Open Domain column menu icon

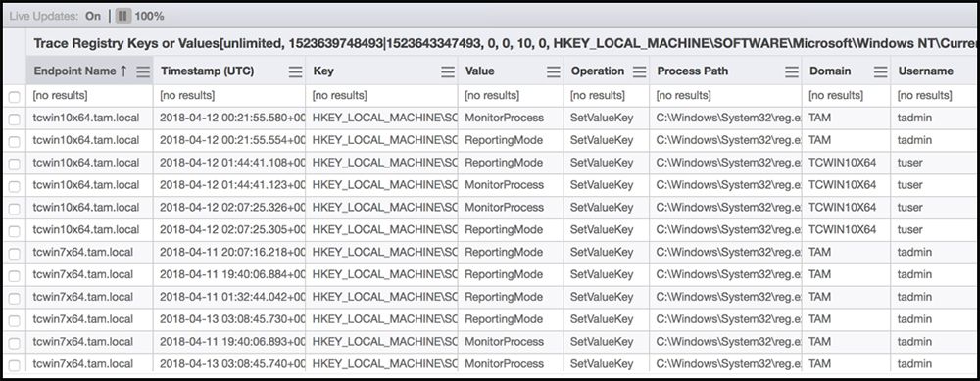(x=881, y=71)
